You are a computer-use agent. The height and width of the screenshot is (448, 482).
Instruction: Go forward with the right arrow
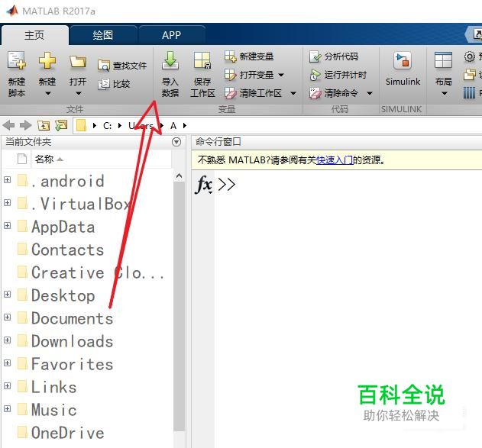click(x=25, y=125)
